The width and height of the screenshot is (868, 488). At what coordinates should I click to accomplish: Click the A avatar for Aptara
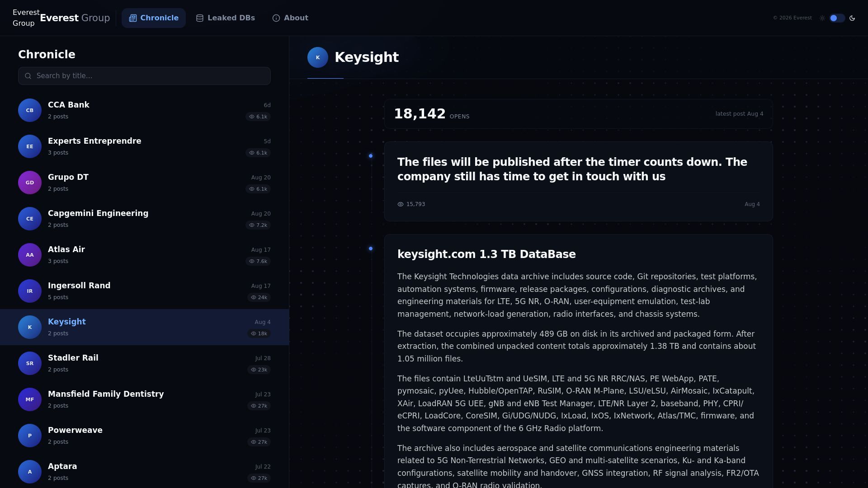click(x=30, y=472)
